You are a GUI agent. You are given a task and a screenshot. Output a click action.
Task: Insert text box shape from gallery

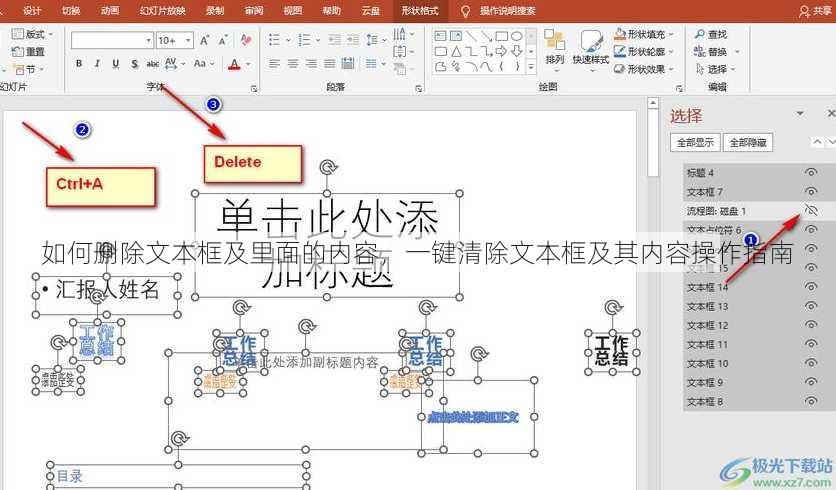tap(440, 36)
